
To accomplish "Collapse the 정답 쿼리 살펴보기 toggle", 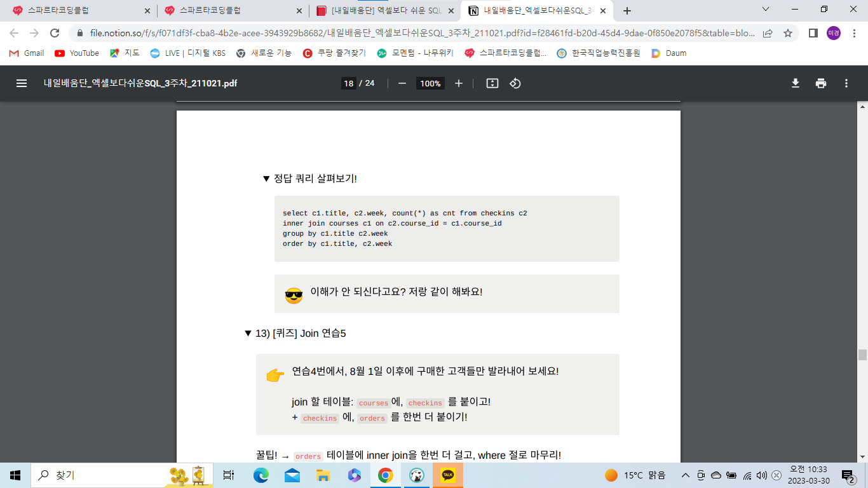I will 267,179.
